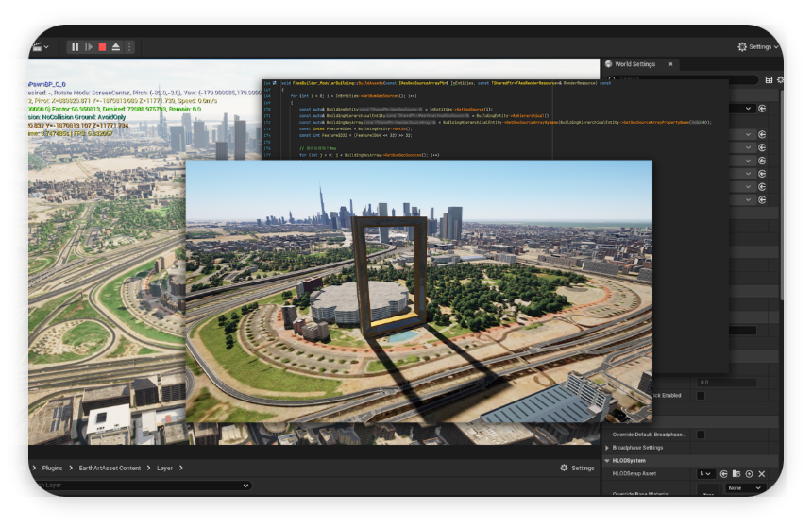Collapse the HLODSystem category
Screen dimensions: 812x529
(x=607, y=461)
